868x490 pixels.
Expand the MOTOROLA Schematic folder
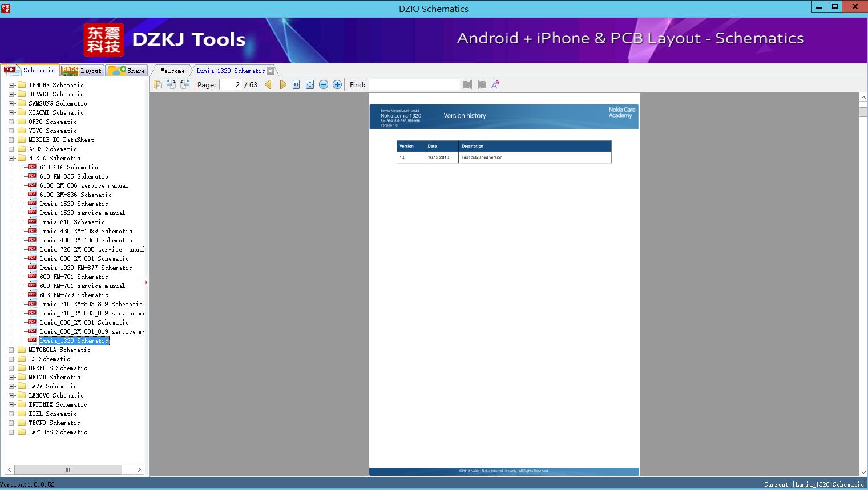[x=11, y=350]
